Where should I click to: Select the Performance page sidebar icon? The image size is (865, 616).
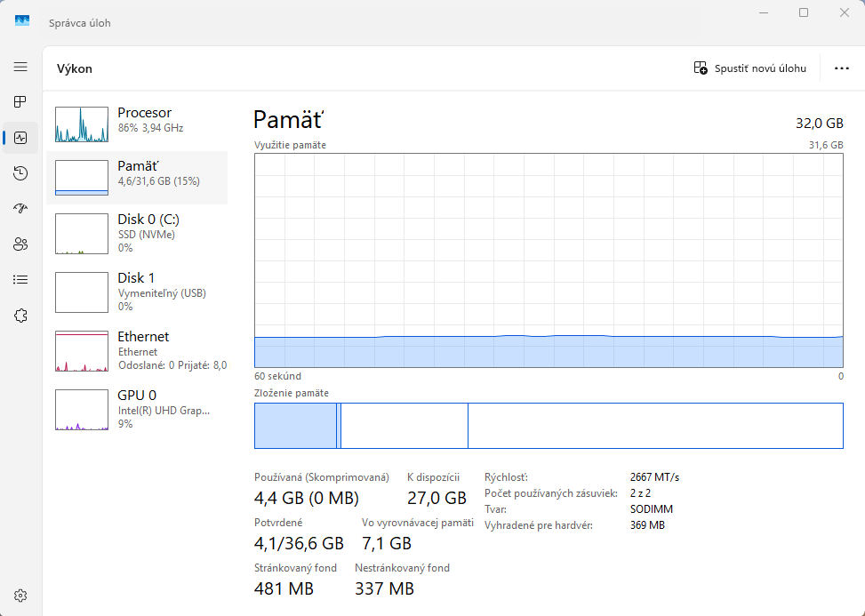[x=20, y=138]
